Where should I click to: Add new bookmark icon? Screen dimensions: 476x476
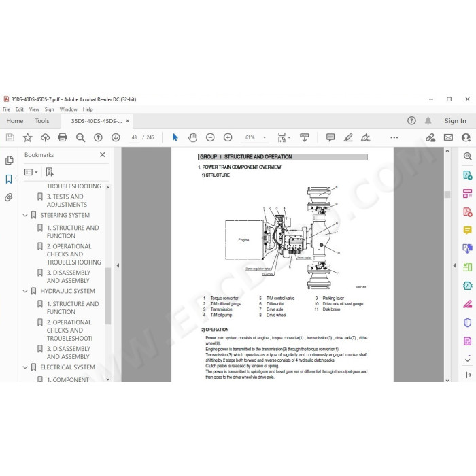click(x=50, y=172)
